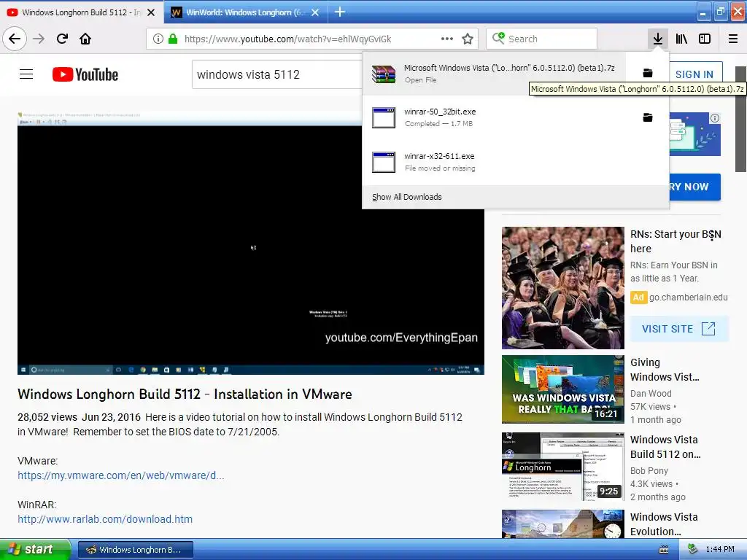
Task: Focus the browser Search box
Action: (x=541, y=39)
